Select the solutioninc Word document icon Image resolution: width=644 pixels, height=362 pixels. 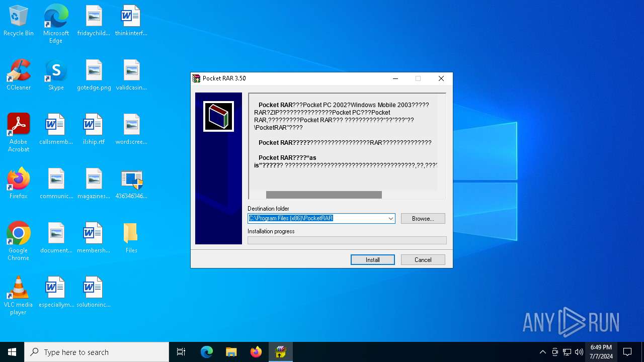[94, 293]
